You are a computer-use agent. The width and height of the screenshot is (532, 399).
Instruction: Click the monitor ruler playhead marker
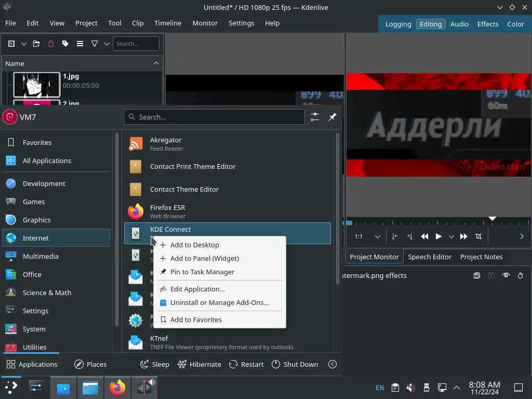[492, 219]
